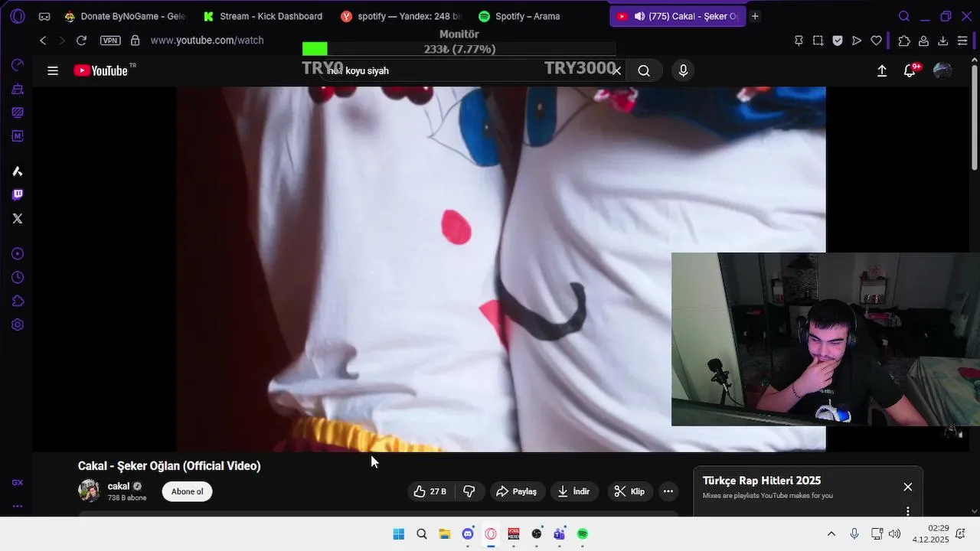Like the video (27 B)

pyautogui.click(x=430, y=491)
